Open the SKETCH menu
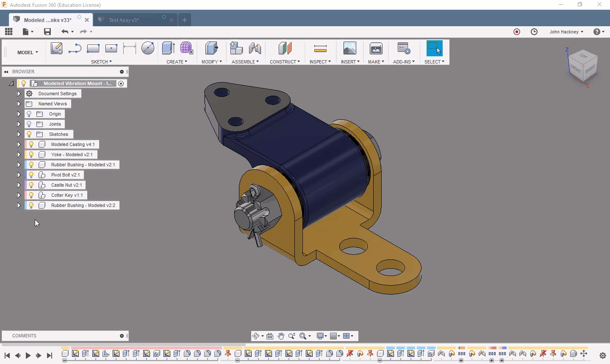 click(102, 62)
